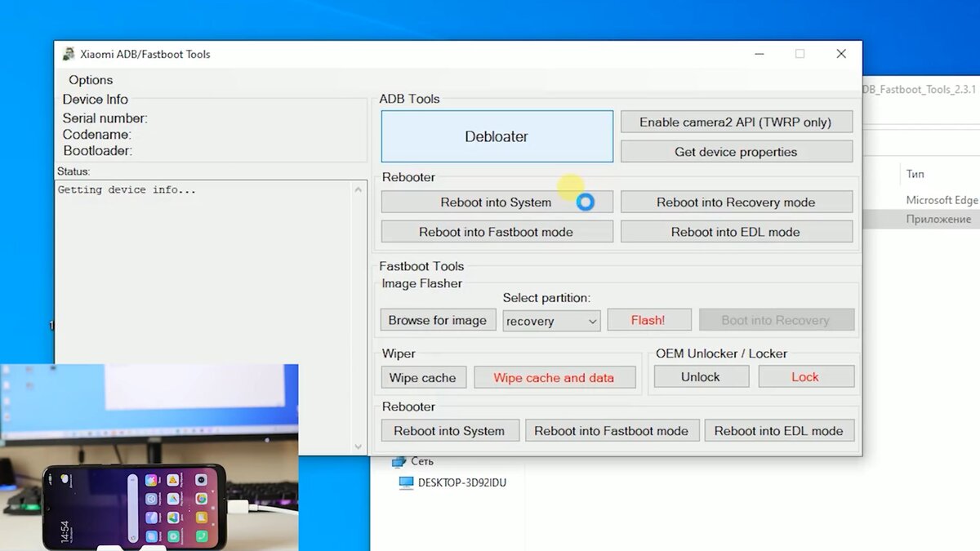This screenshot has height=551, width=980.
Task: Click the OEM Unlock button
Action: coord(701,376)
